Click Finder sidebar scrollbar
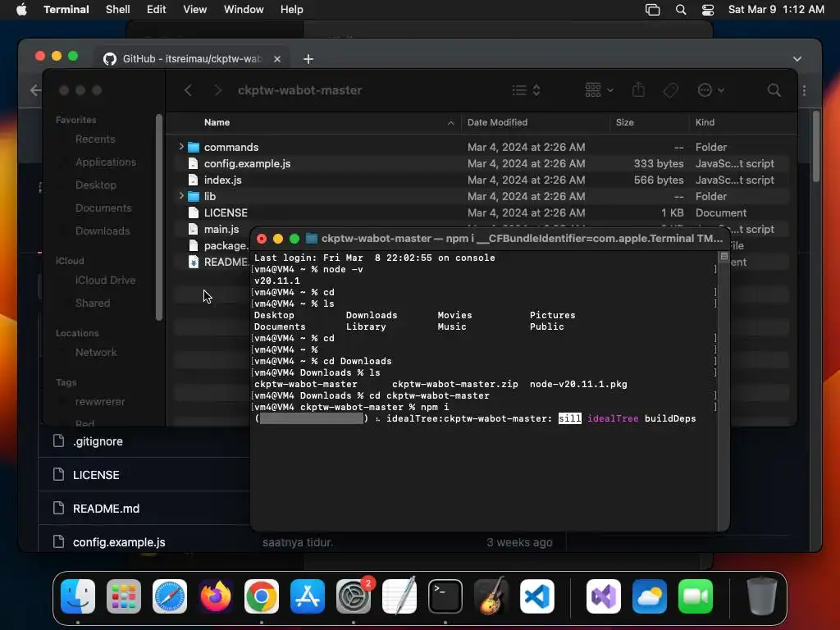 pos(158,217)
